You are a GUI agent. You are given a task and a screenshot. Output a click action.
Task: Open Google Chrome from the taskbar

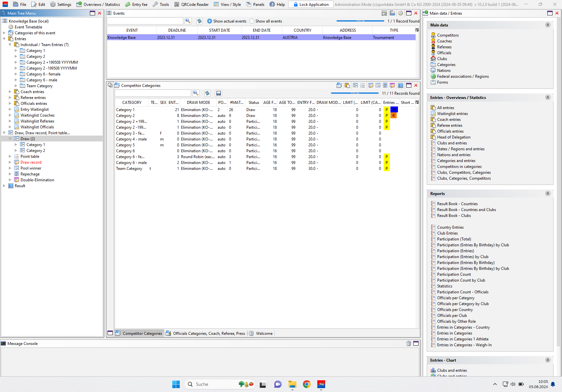point(306,384)
